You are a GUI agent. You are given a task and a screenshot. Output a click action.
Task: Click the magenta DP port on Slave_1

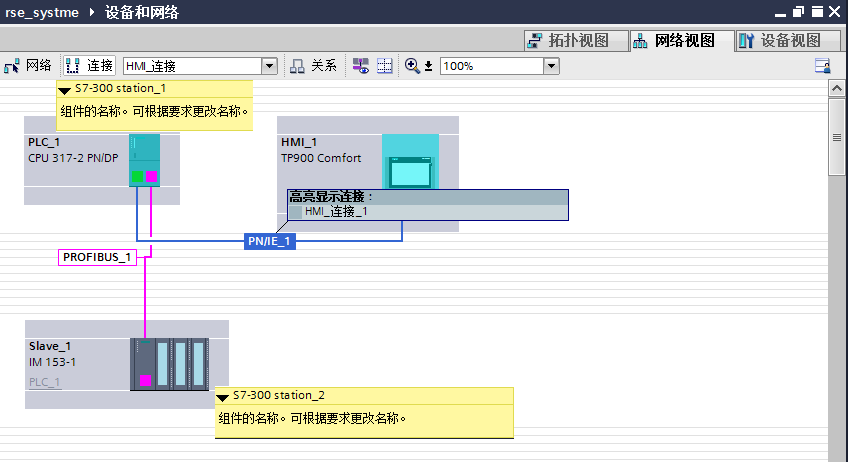pos(145,381)
